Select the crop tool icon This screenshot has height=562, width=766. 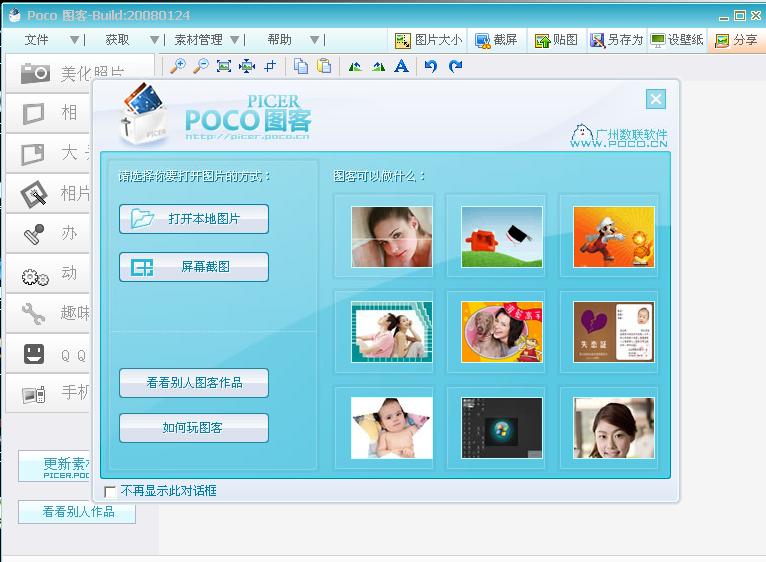270,66
